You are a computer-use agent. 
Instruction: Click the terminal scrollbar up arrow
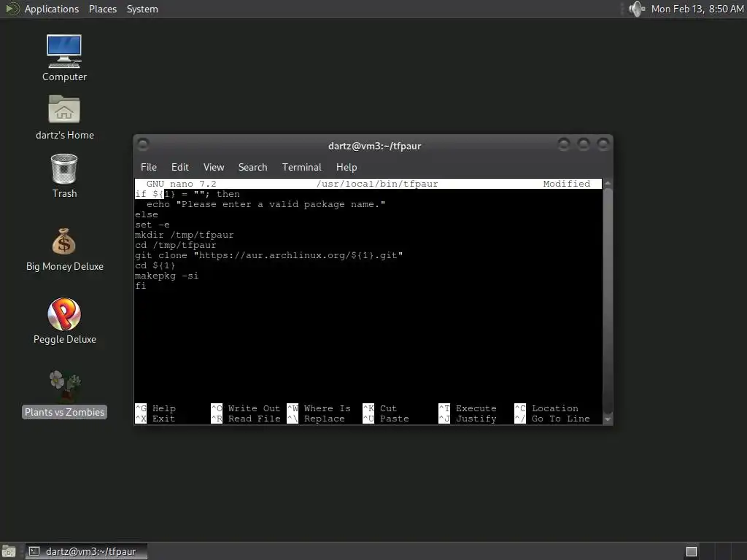point(608,183)
